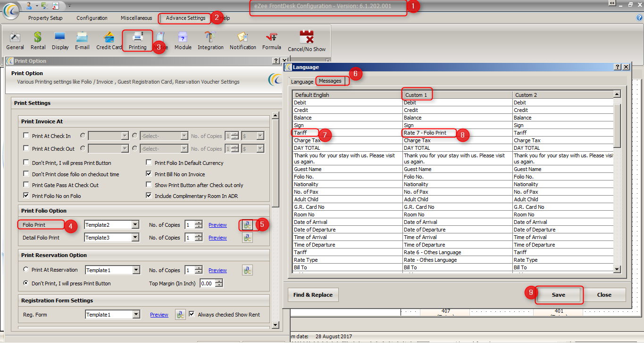The width and height of the screenshot is (644, 343).
Task: Open Property Setup menu
Action: [45, 18]
